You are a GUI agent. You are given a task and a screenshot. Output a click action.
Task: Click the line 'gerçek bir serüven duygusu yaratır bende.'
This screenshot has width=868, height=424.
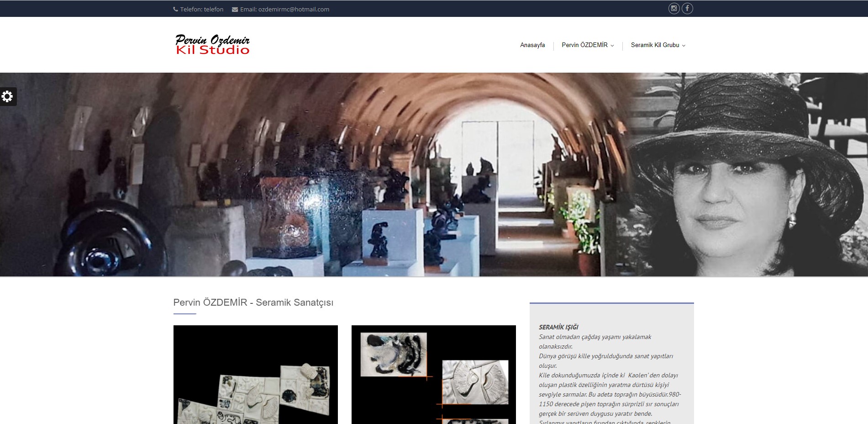[x=595, y=413]
